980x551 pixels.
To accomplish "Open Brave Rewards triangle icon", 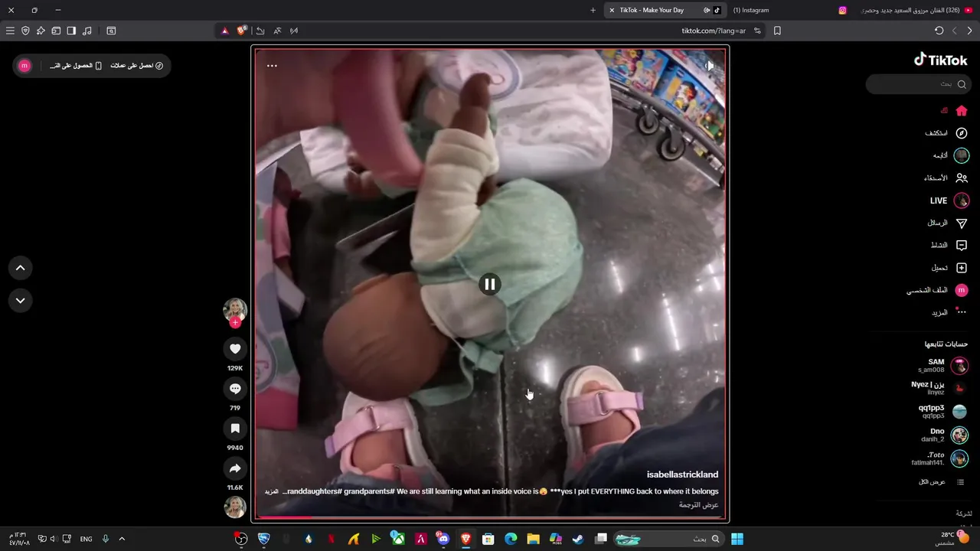I will coord(224,31).
